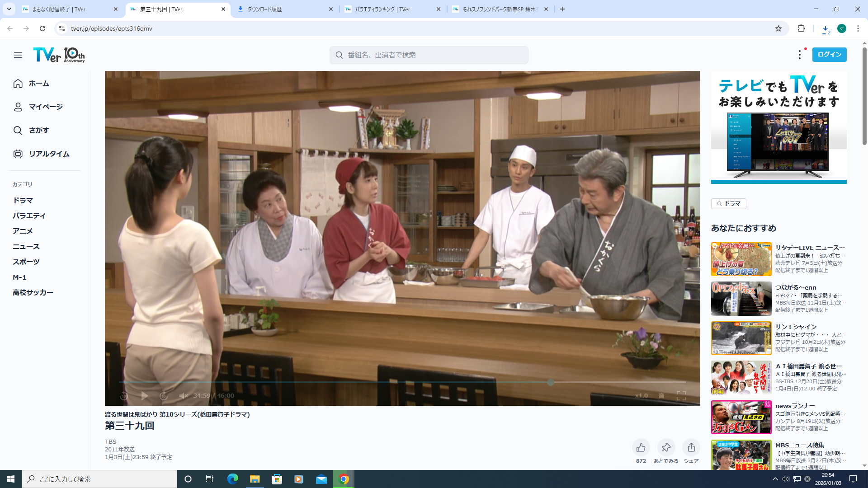
Task: Enter fullscreen video mode
Action: [681, 396]
